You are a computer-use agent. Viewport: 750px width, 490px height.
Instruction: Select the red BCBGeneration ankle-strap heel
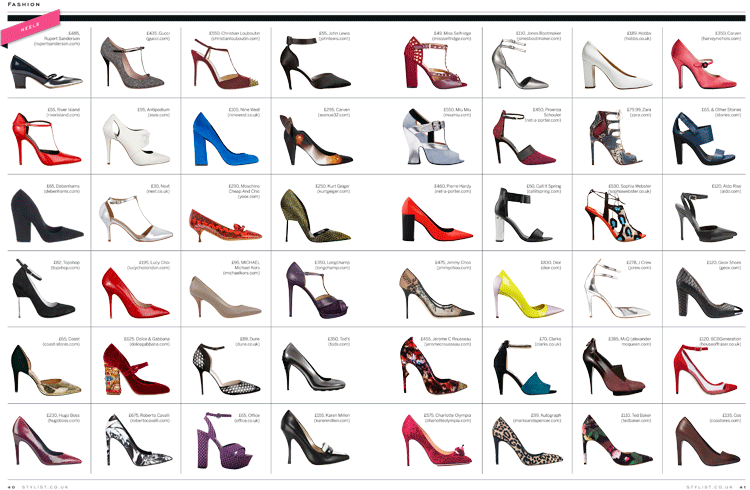tap(705, 370)
